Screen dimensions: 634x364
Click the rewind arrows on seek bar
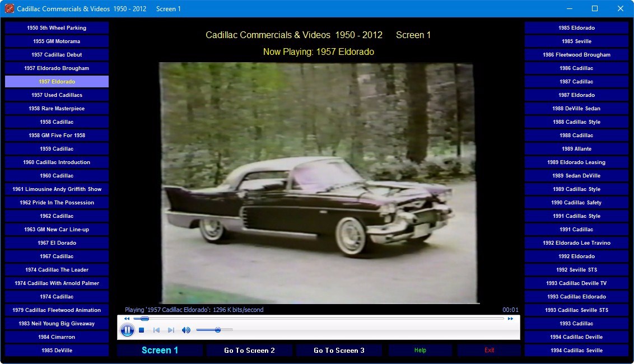(127, 319)
